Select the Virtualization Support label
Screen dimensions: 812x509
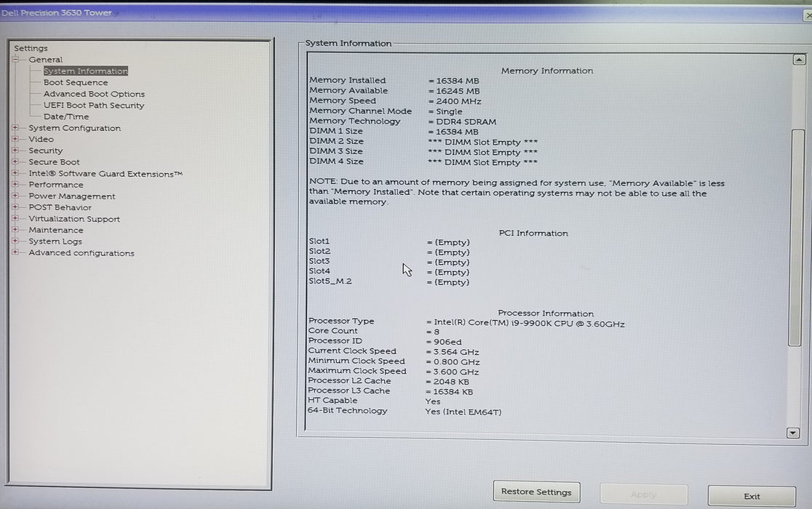(74, 219)
